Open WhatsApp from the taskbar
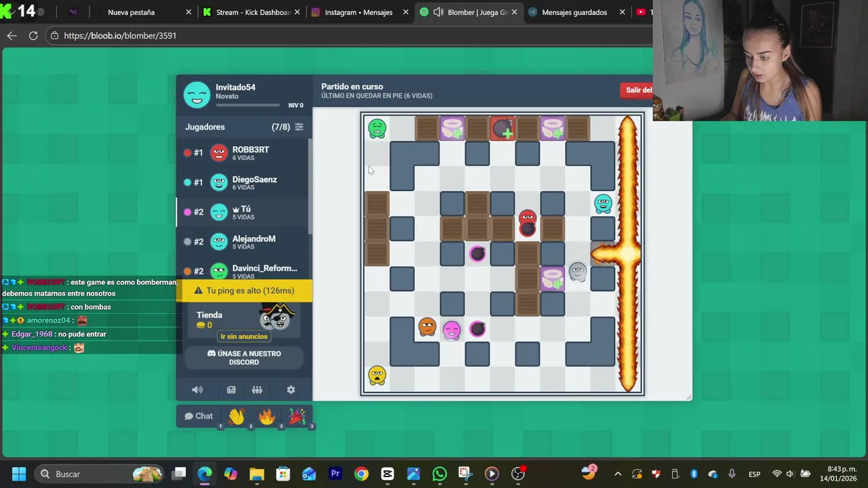868x488 pixels. [x=439, y=474]
